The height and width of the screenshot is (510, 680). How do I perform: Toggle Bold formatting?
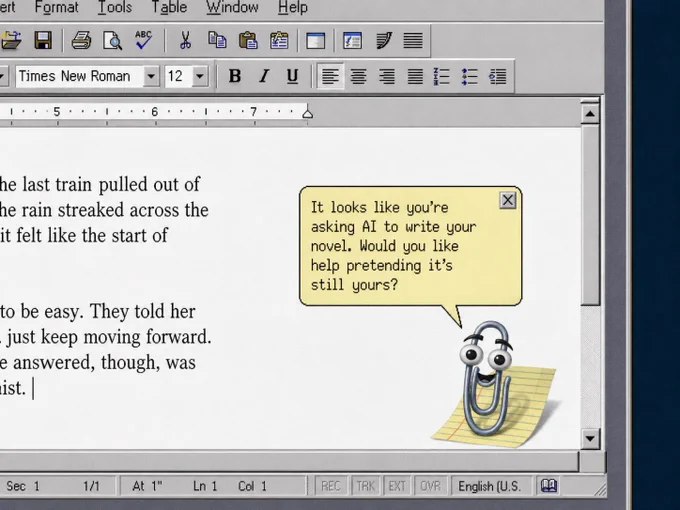235,76
